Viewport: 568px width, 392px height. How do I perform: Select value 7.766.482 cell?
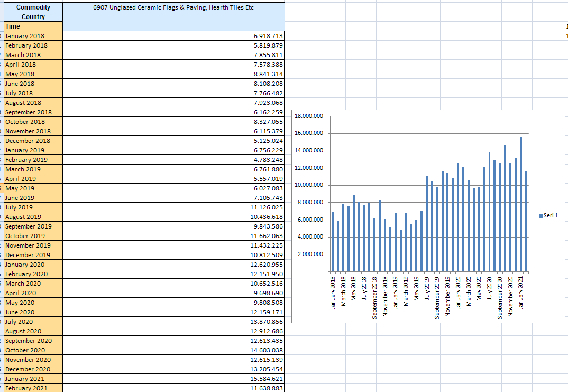173,93
